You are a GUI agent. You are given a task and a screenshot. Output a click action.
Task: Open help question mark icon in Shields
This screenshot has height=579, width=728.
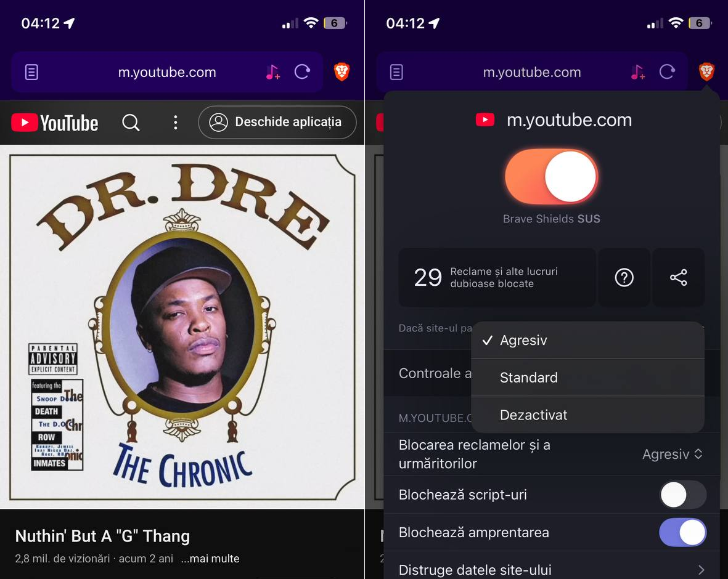coord(624,277)
